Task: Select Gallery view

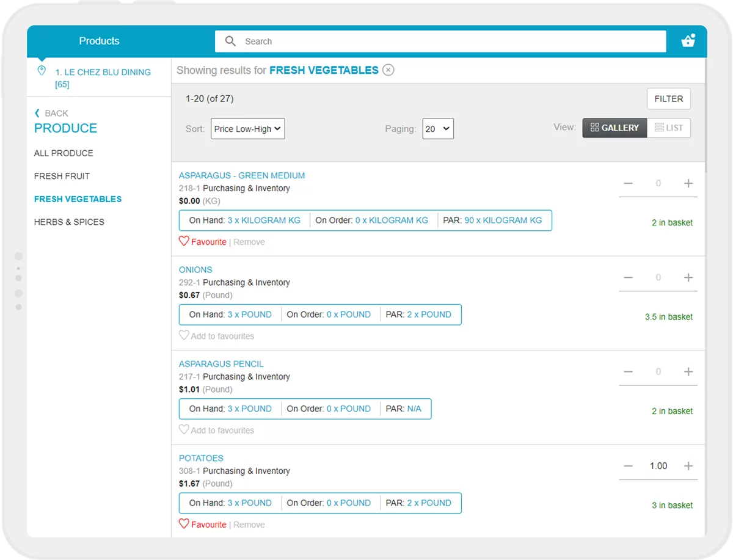Action: 614,128
